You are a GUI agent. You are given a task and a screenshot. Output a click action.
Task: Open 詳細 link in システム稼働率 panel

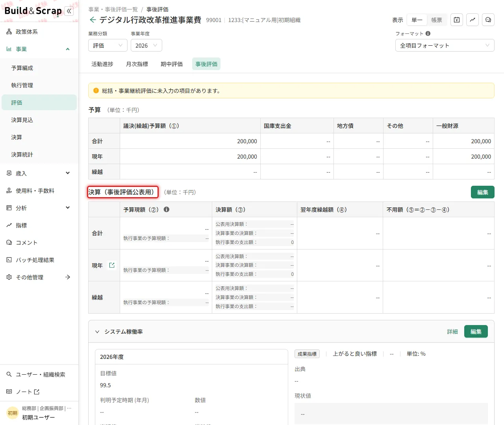(452, 332)
